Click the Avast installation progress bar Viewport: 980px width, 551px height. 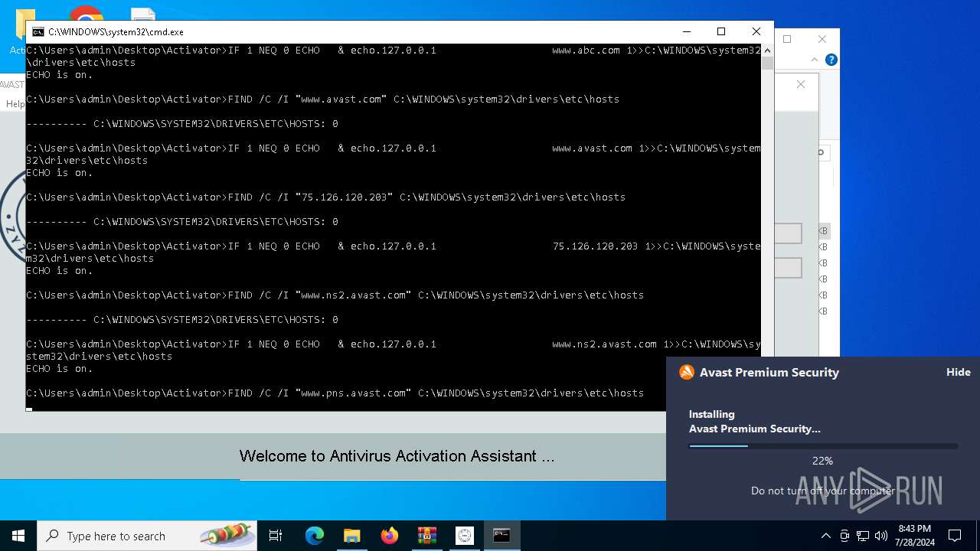coord(823,446)
